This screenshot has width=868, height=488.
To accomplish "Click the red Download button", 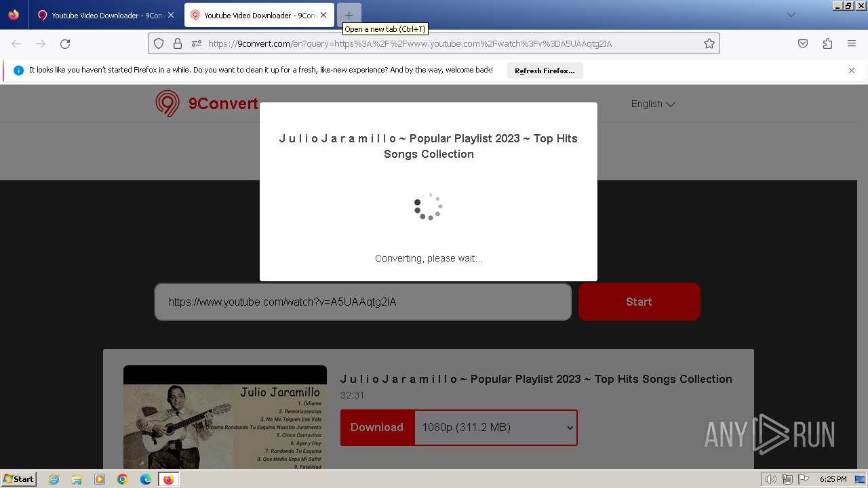I will tap(377, 427).
